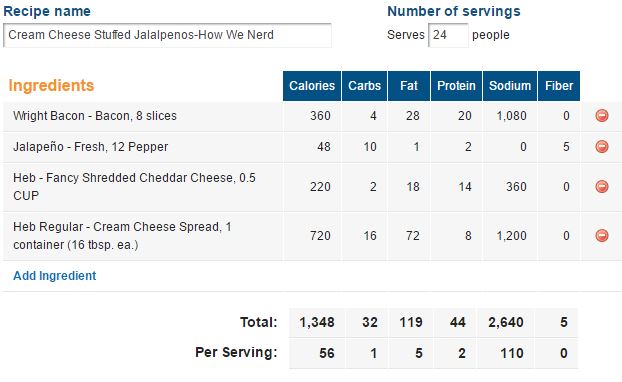The image size is (622, 382).
Task: Choose the Protein column header
Action: pos(456,86)
